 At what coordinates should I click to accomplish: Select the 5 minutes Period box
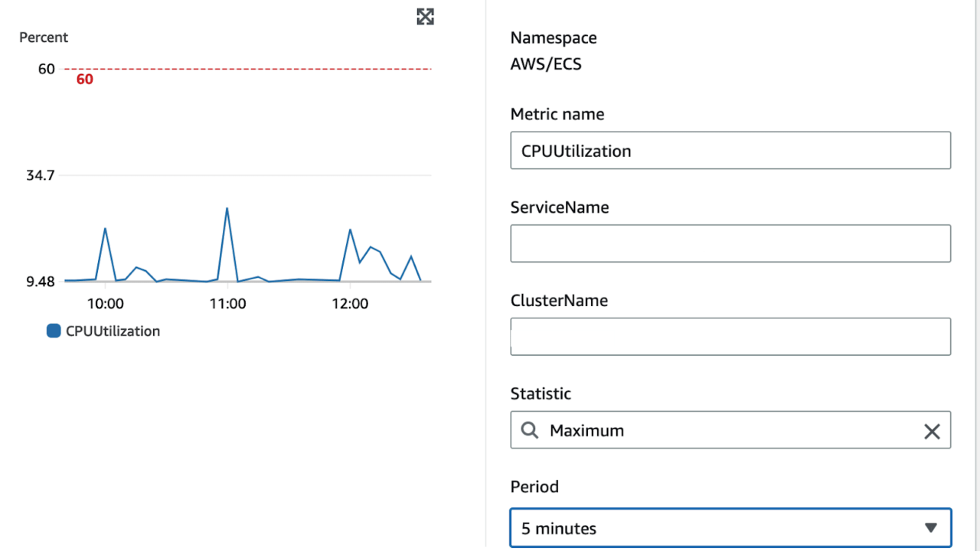(720, 528)
